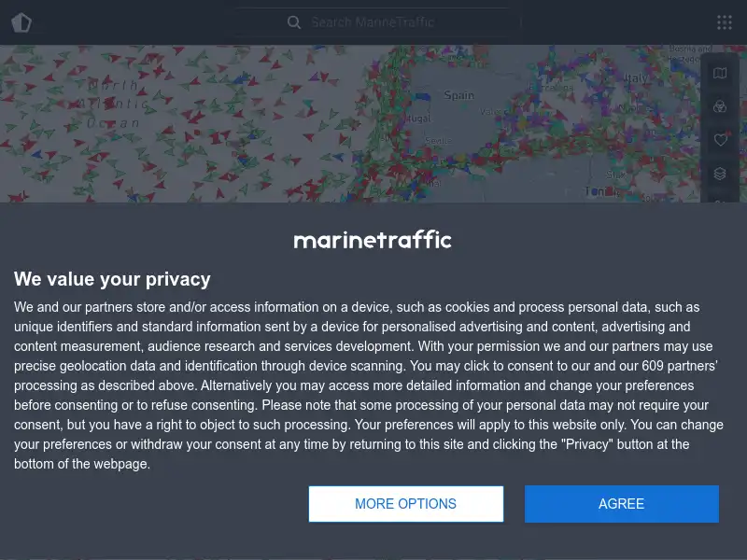Viewport: 747px width, 560px height.
Task: Click the AGREE button in the privacy dialog
Action: point(621,503)
